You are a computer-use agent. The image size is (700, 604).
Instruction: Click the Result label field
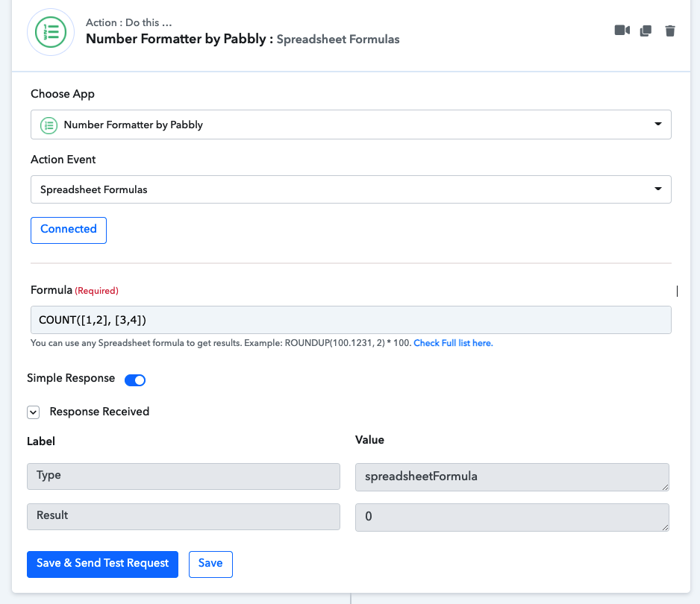184,517
